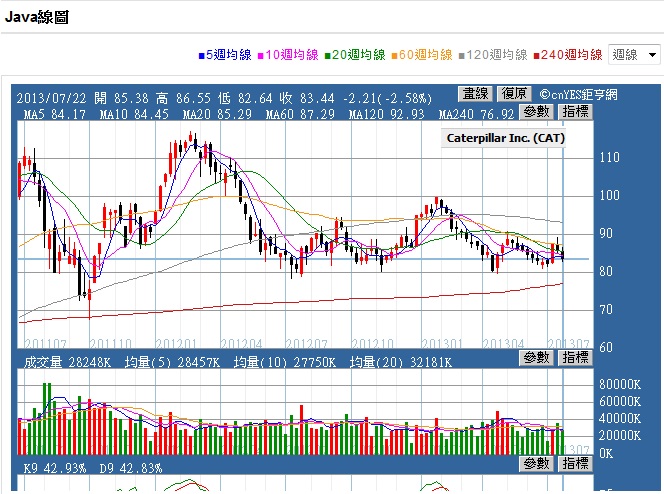
Task: Click the 開 85.38 opening price
Action: tap(121, 99)
